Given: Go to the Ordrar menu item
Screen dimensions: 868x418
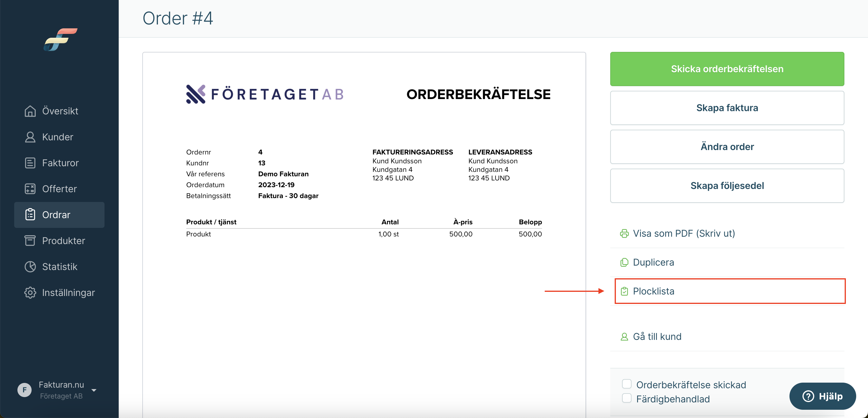Looking at the screenshot, I should [59, 215].
